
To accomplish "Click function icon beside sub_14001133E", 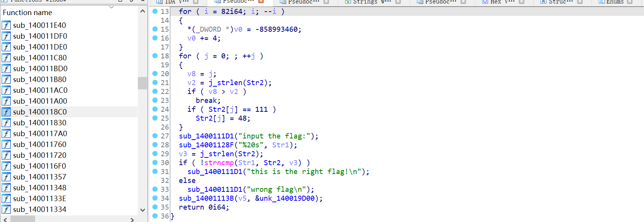I will pos(6,199).
